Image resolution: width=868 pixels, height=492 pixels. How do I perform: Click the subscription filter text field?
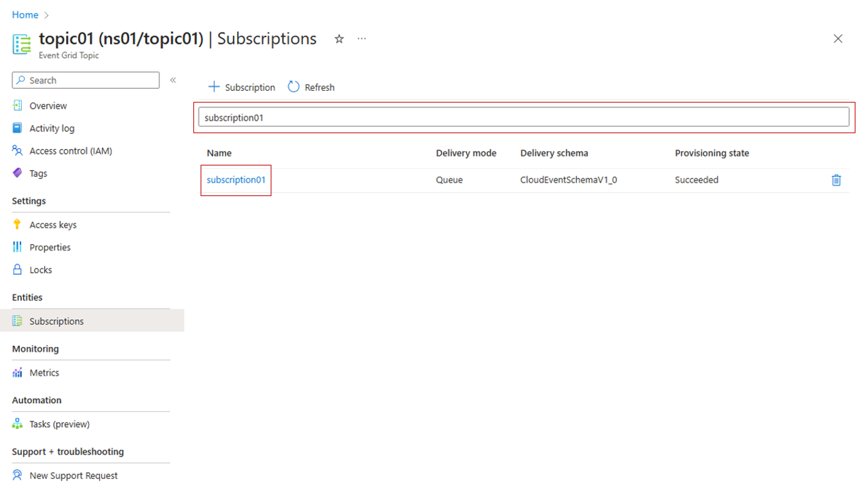point(523,118)
